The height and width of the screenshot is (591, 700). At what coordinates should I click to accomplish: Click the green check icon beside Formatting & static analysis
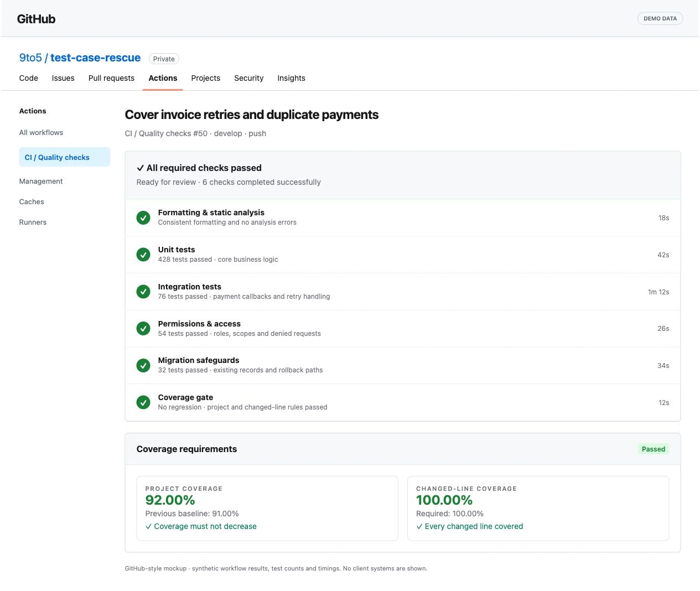tap(143, 217)
